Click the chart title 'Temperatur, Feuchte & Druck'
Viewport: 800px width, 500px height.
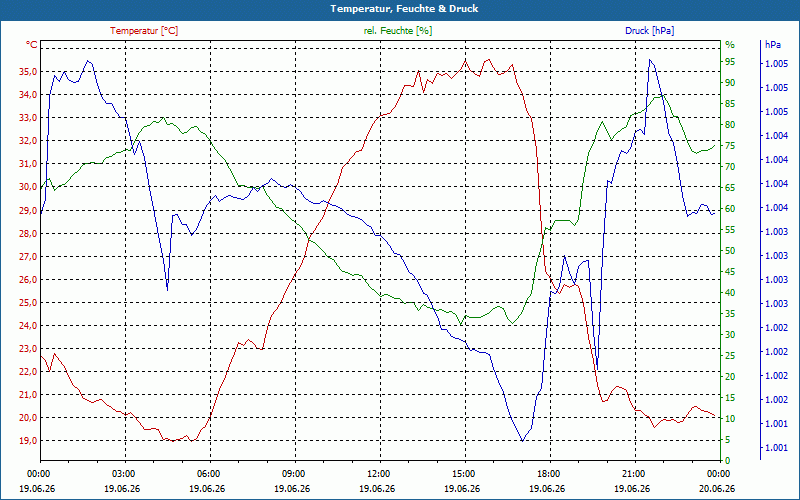tap(404, 9)
